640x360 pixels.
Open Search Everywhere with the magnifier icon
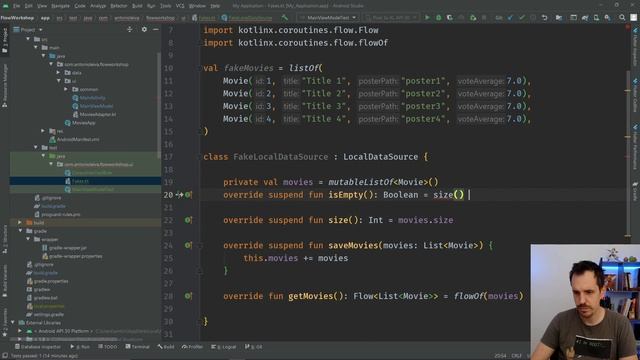(x=622, y=18)
